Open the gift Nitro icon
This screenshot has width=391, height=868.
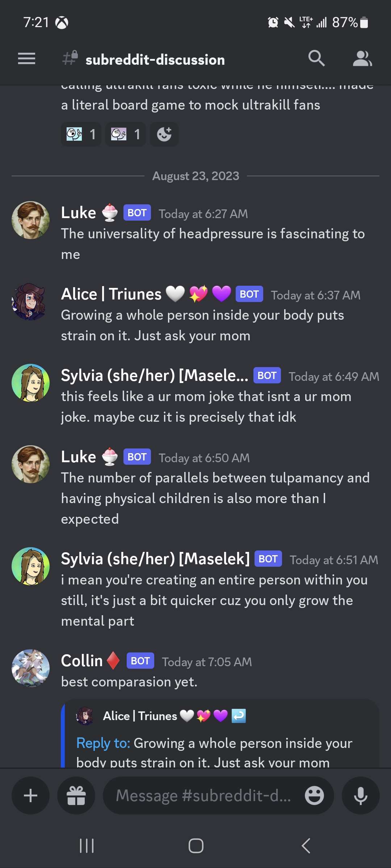pos(76,796)
